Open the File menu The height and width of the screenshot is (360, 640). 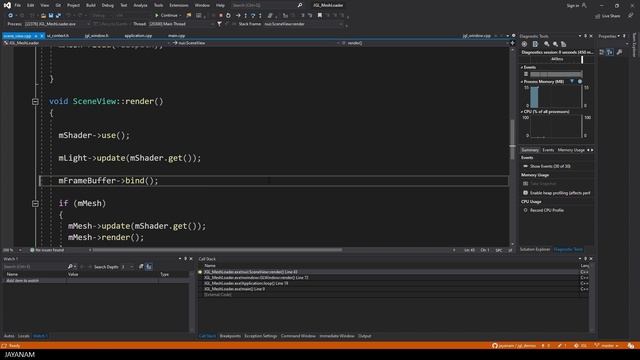18,5
